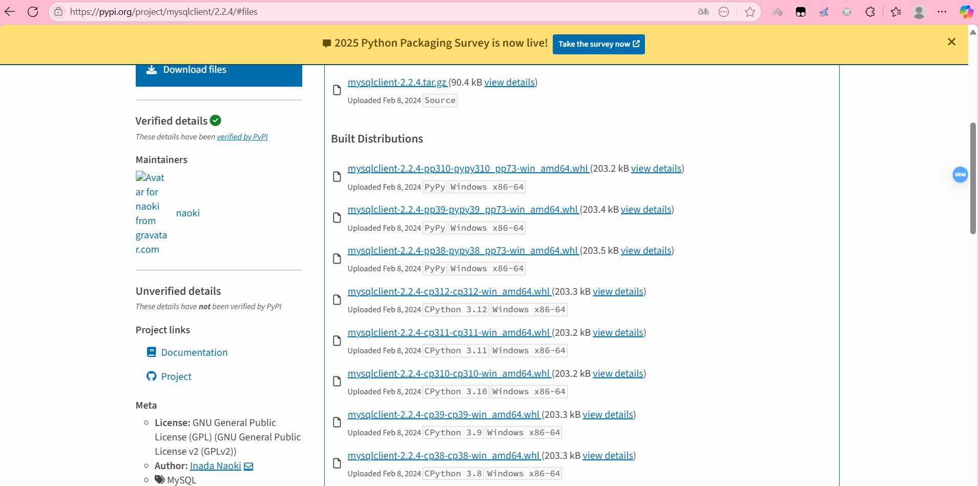Open browser settings and more menu

pyautogui.click(x=942, y=12)
